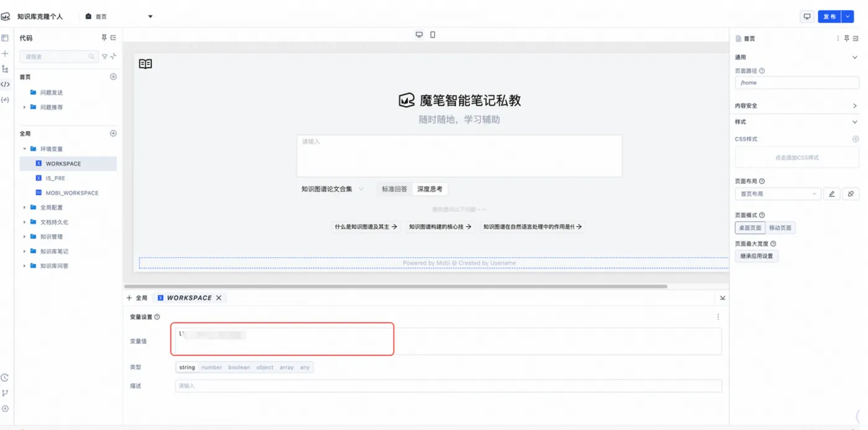Expand the 知识库笔记 folder

[x=25, y=251]
